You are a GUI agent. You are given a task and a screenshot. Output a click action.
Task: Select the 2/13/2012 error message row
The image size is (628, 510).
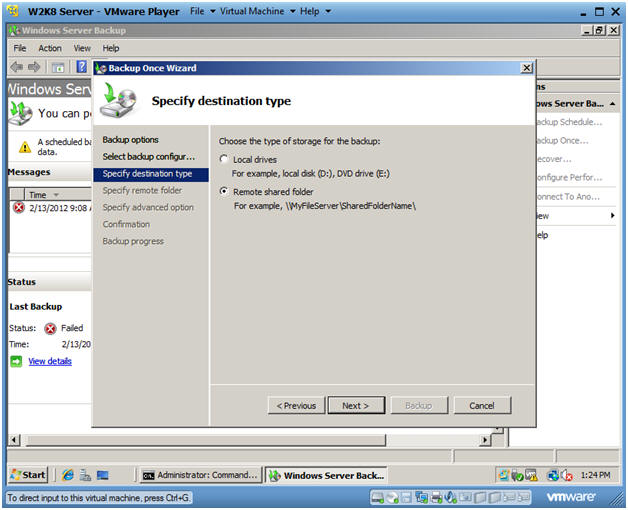(x=51, y=208)
